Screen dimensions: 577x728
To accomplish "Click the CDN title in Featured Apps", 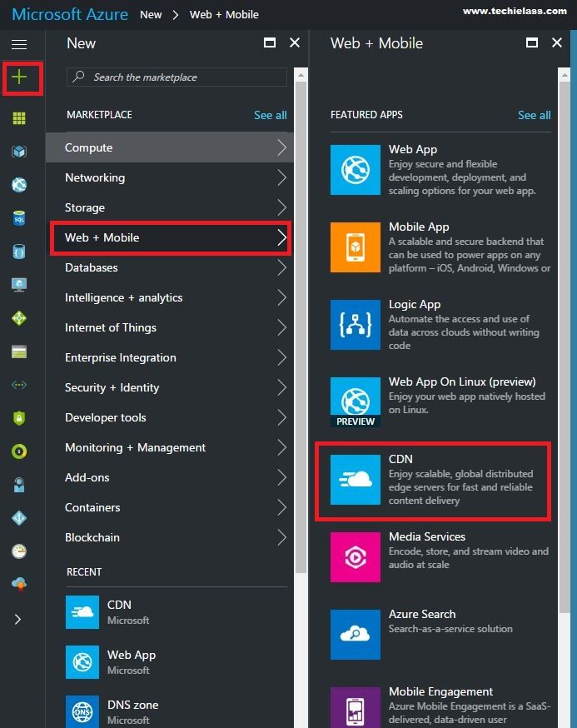I will 400,459.
